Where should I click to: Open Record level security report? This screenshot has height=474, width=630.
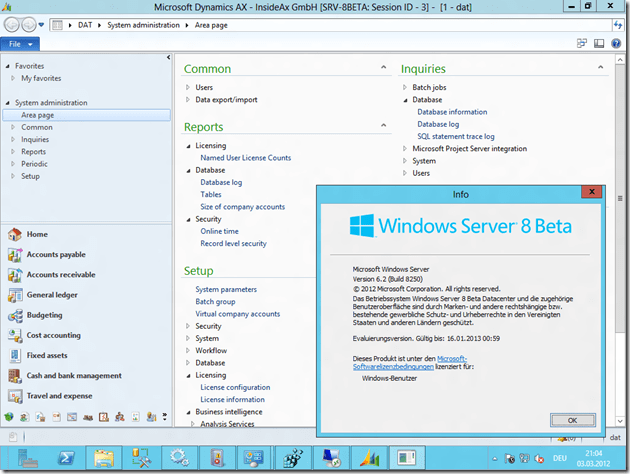[x=233, y=243]
